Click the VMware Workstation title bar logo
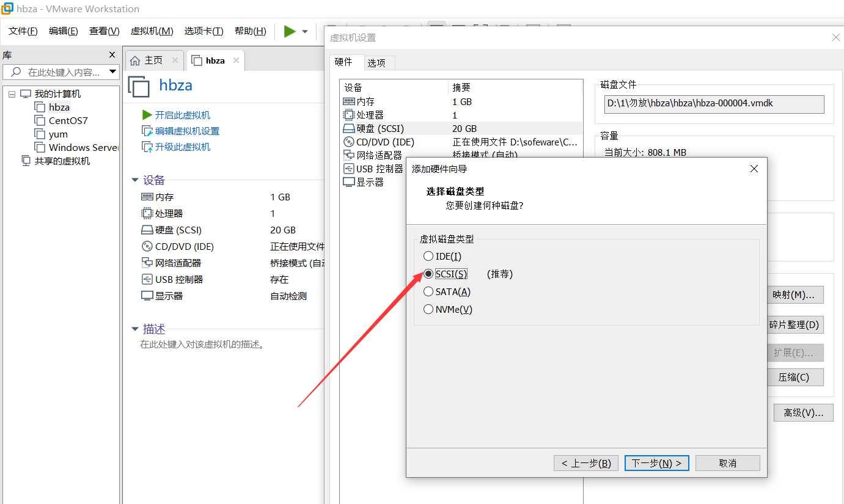 [x=7, y=9]
